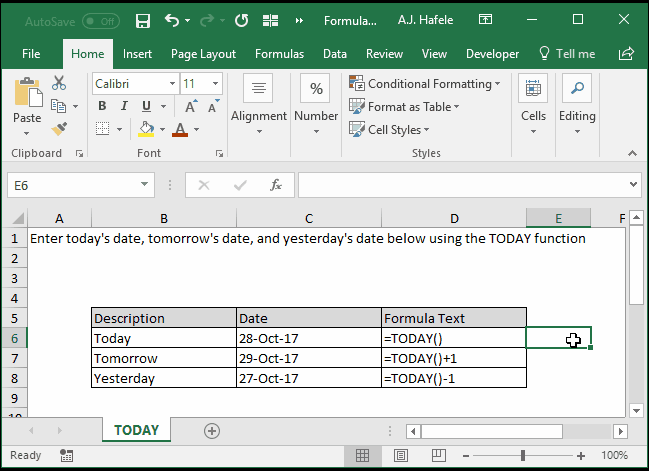Open the Calibri font name dropdown

[x=172, y=84]
